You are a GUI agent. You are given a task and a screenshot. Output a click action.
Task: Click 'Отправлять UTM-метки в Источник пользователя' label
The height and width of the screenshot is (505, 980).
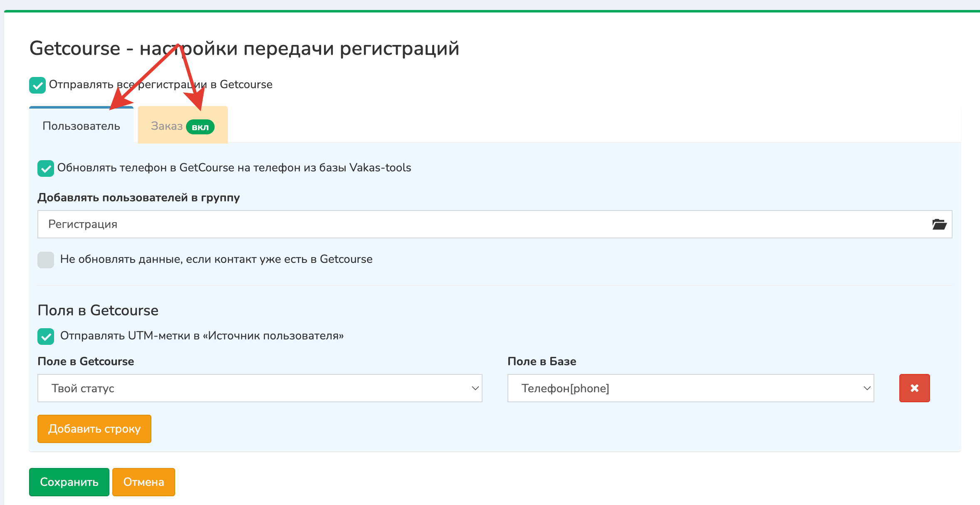pyautogui.click(x=202, y=336)
